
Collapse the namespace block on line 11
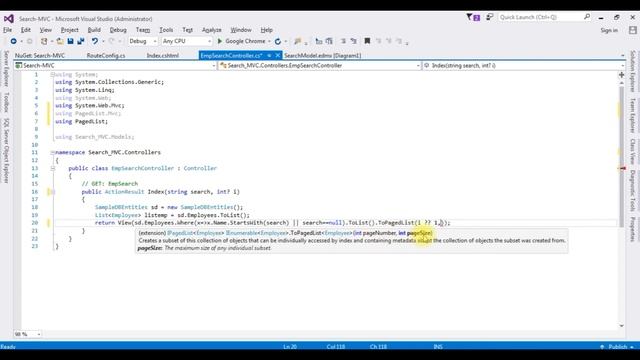[53, 153]
